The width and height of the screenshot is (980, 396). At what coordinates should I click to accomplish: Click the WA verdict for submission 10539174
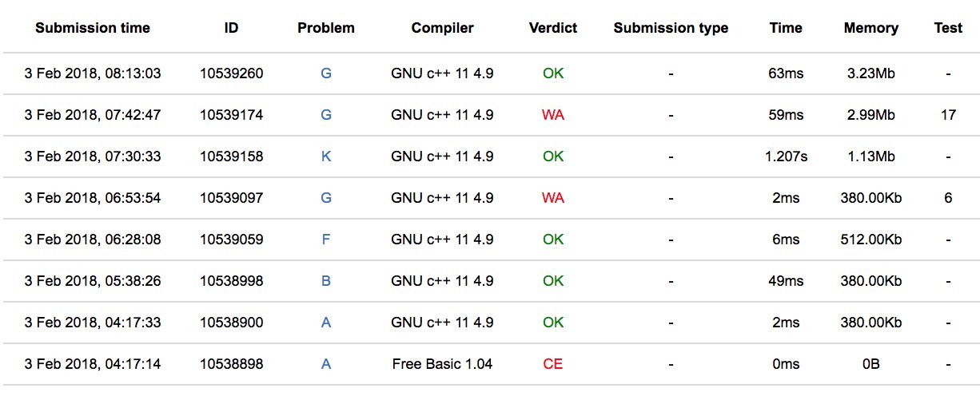pyautogui.click(x=553, y=115)
